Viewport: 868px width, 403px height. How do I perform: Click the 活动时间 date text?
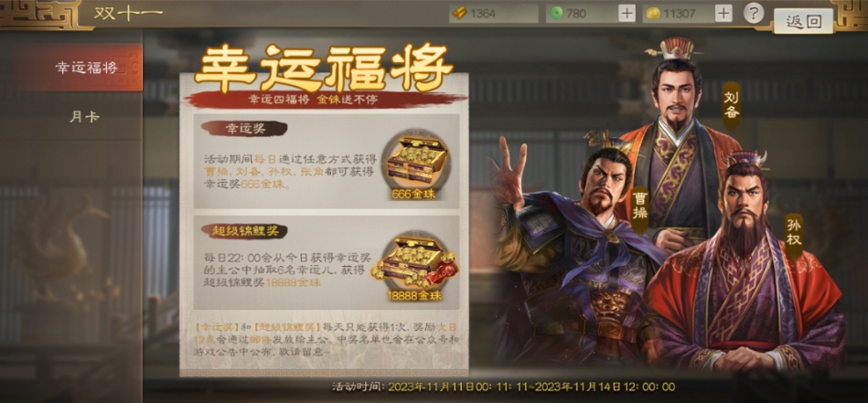point(504,387)
